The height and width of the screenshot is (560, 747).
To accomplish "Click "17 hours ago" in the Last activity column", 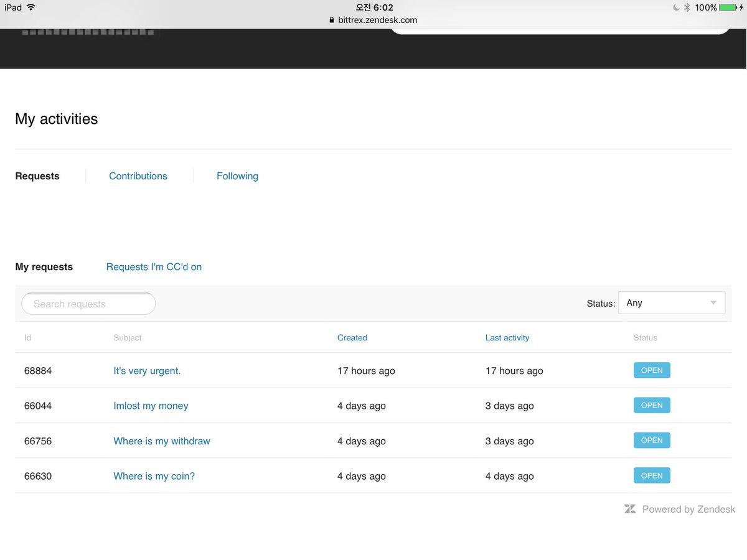I will point(514,371).
